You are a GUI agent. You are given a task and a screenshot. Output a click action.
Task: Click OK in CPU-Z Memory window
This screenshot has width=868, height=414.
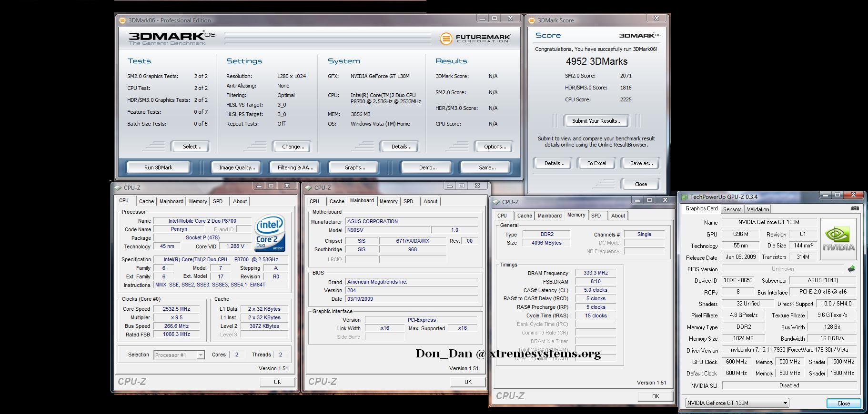[x=656, y=396]
